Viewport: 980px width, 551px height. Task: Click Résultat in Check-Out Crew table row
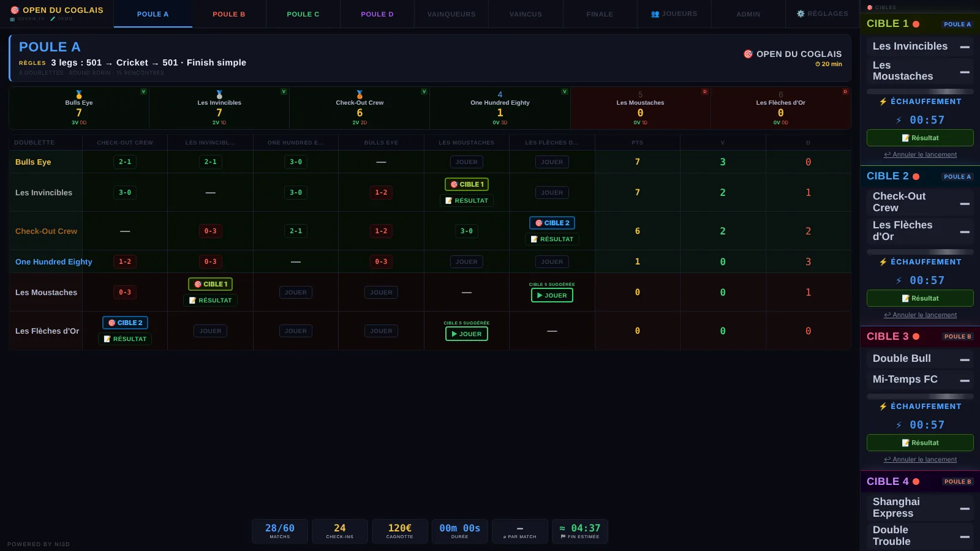click(552, 239)
